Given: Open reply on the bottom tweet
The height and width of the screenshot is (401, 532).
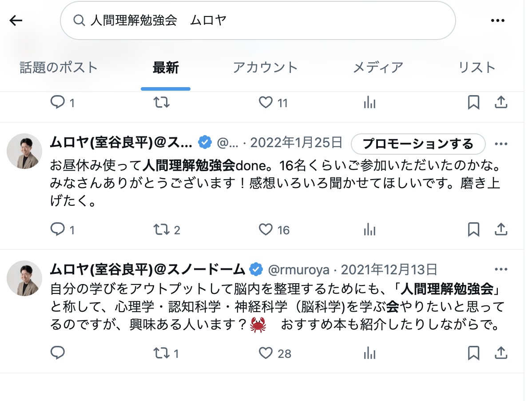Looking at the screenshot, I should click(58, 353).
